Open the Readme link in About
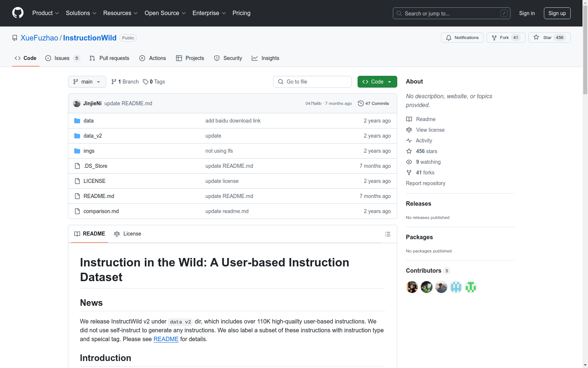588x368 pixels. (421, 119)
